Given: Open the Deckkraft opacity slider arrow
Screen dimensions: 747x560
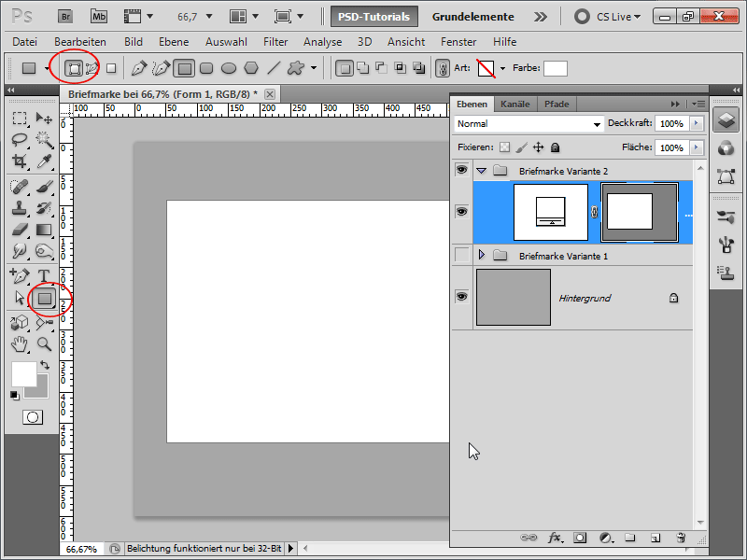Looking at the screenshot, I should click(696, 123).
